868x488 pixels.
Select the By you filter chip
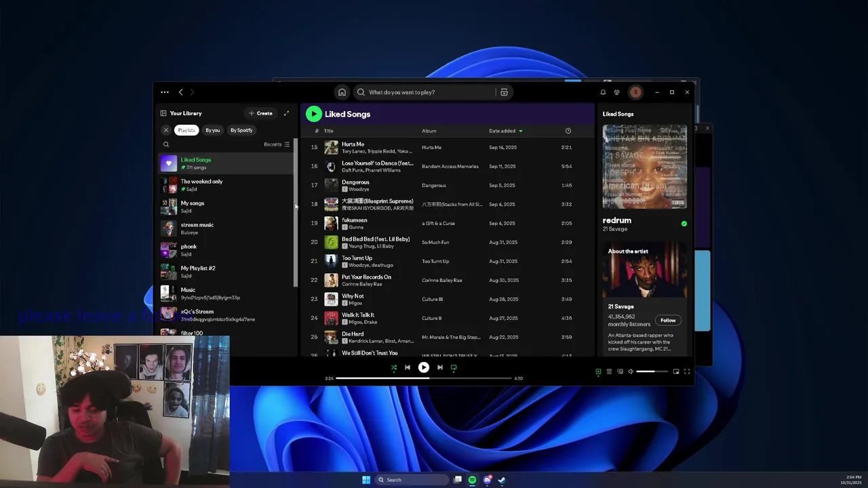tap(213, 130)
